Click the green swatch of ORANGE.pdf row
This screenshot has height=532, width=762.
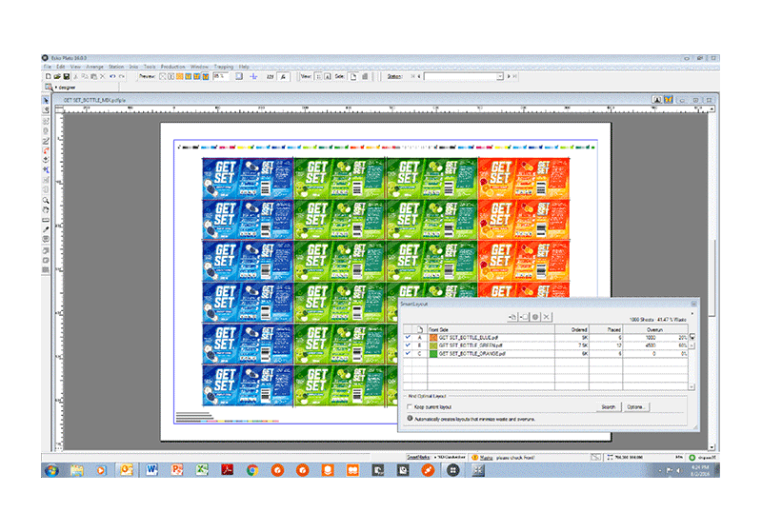[433, 354]
